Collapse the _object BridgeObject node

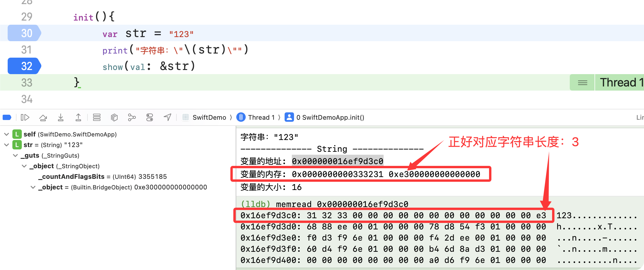(x=33, y=187)
